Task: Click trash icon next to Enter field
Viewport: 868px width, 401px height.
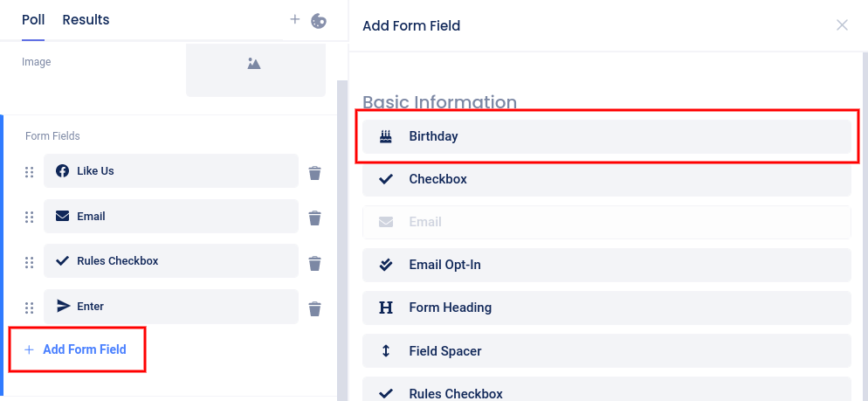Action: (315, 308)
